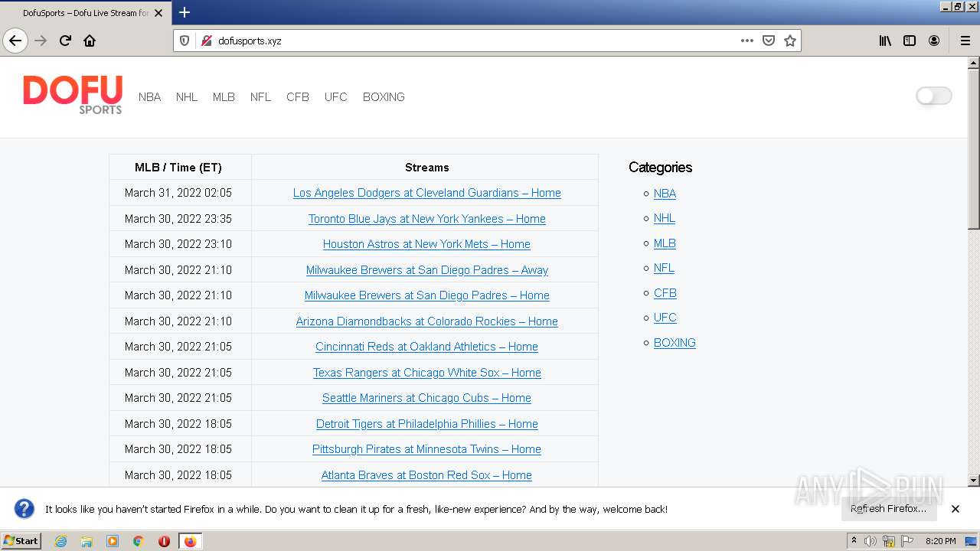Open NFL in the top navigation
980x551 pixels.
pyautogui.click(x=260, y=97)
